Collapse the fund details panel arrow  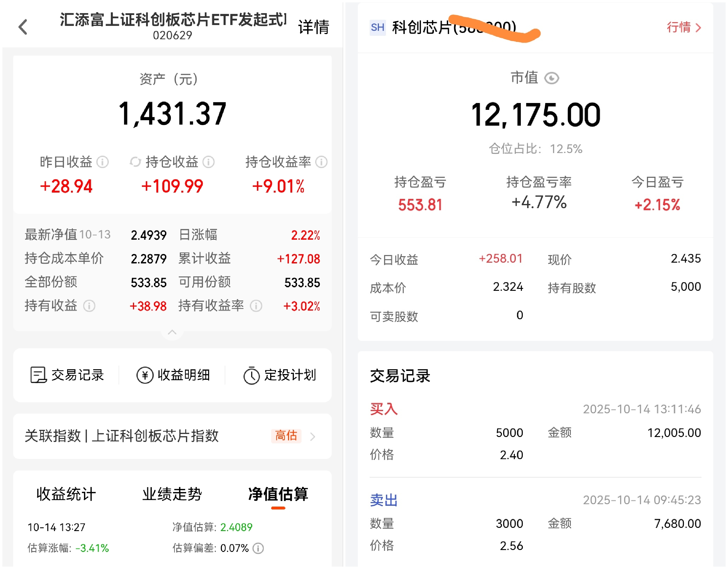coord(172,332)
